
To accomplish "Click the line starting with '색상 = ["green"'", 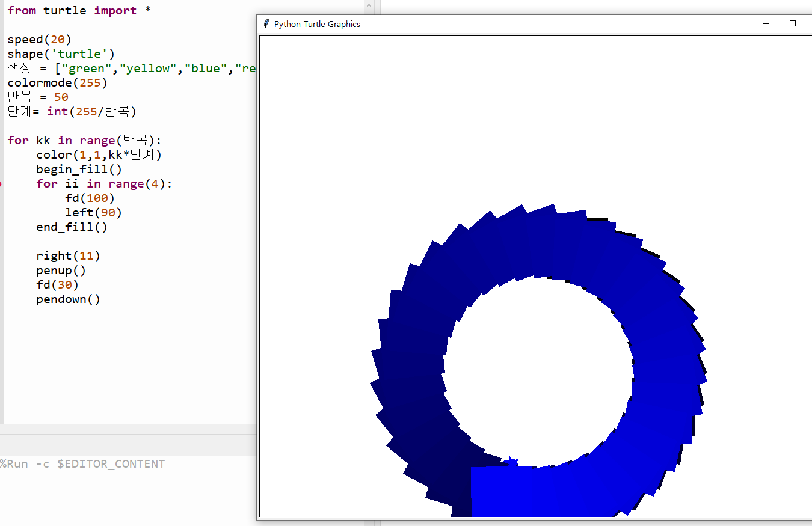I will (x=132, y=69).
